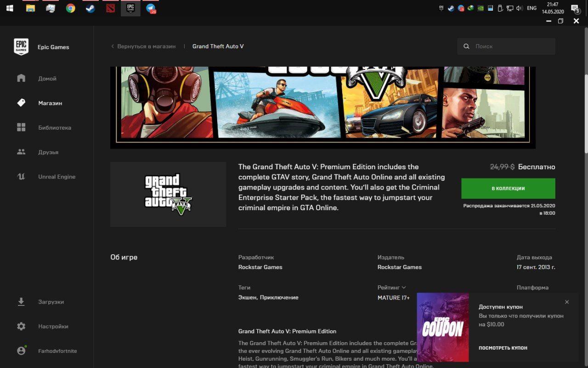Viewport: 588px width, 368px height.
Task: Click the struck-through 24,99 $ price
Action: click(502, 167)
